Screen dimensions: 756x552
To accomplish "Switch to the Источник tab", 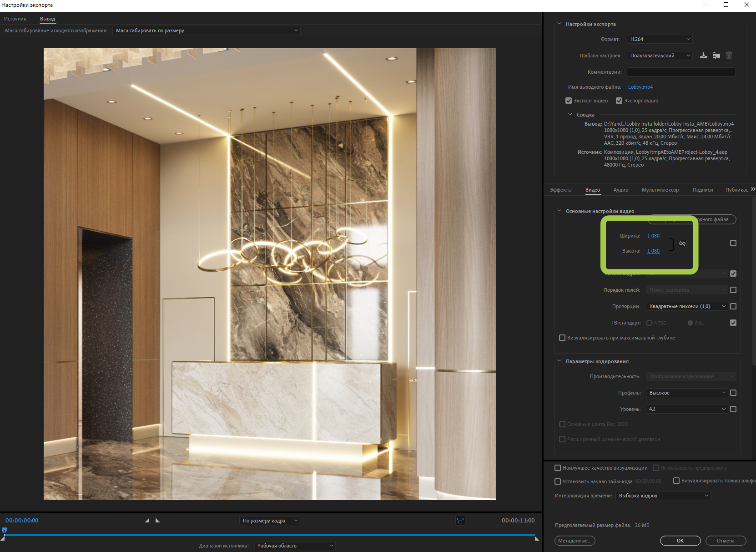I will click(x=15, y=19).
